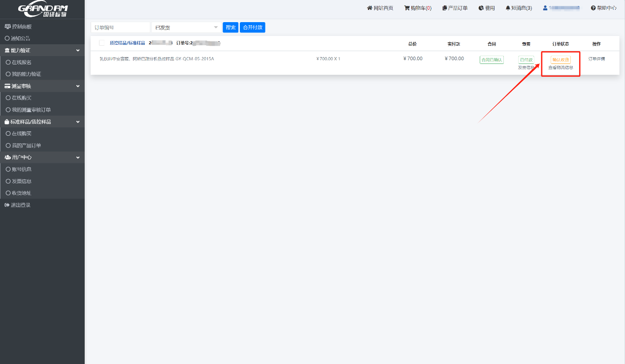Open 费用 pie chart icon

pos(481,8)
